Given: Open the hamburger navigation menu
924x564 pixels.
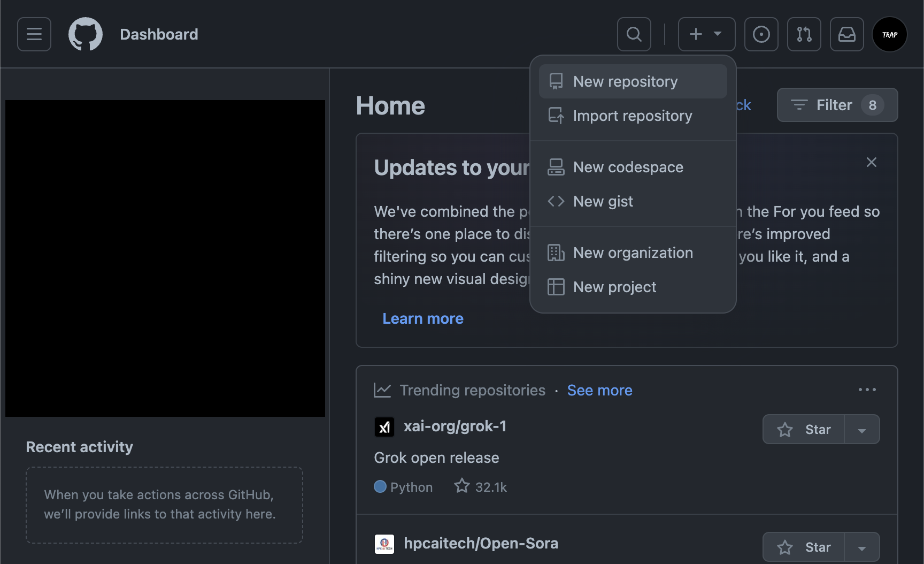Looking at the screenshot, I should pyautogui.click(x=34, y=34).
